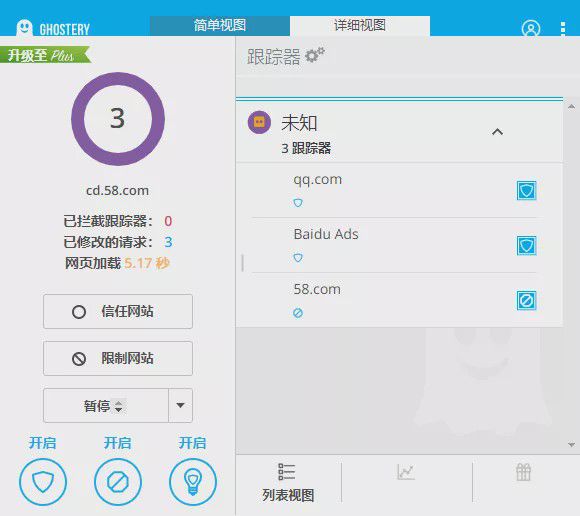Select the 详细视图 tab
Screen dimensions: 580x516
360,26
